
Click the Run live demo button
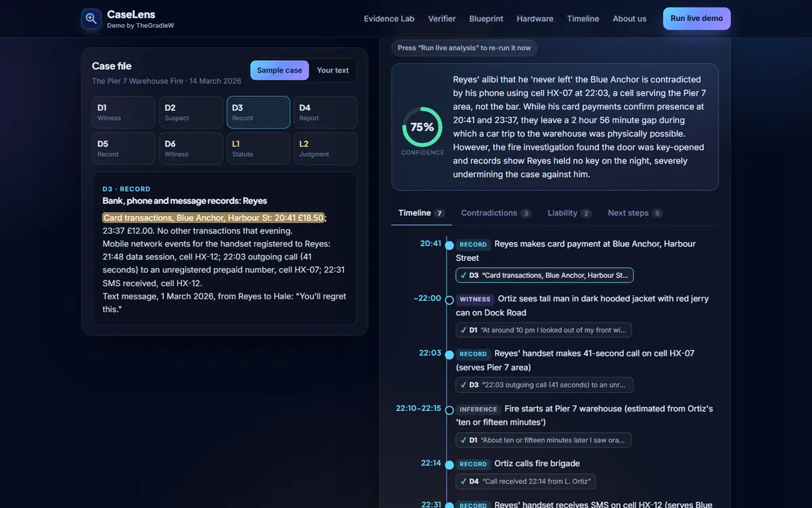coord(697,19)
